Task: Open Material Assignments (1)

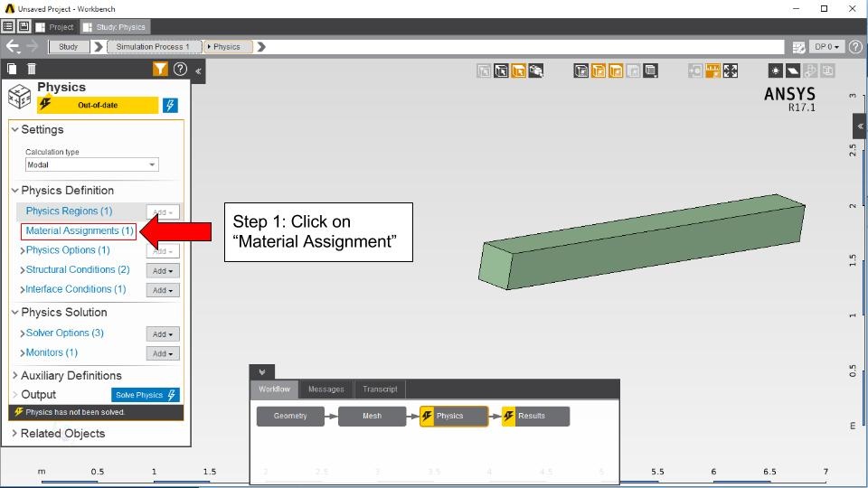Action: 80,230
